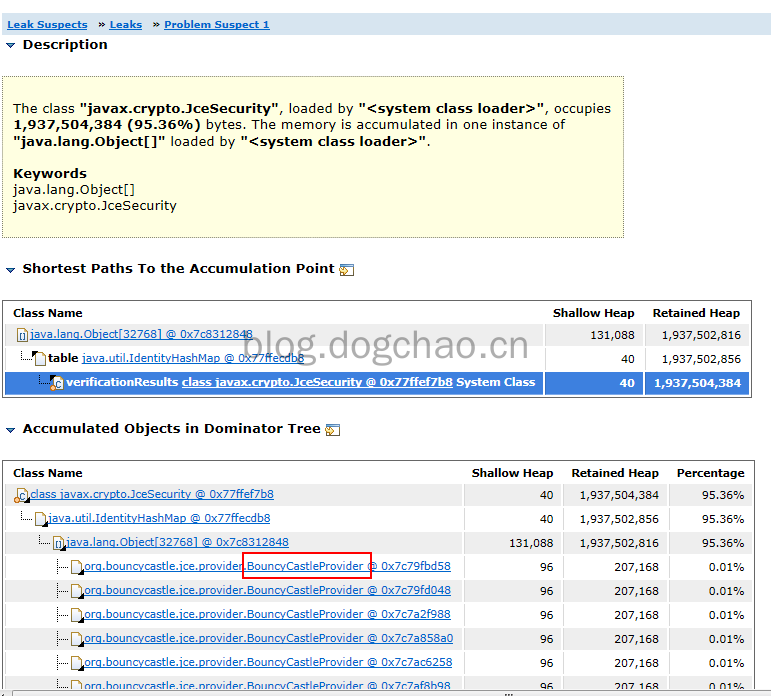Viewport: 771px width, 696px height.
Task: Open BouncyCastleProvider @ 0x7c79fd048 link
Action: tap(267, 590)
